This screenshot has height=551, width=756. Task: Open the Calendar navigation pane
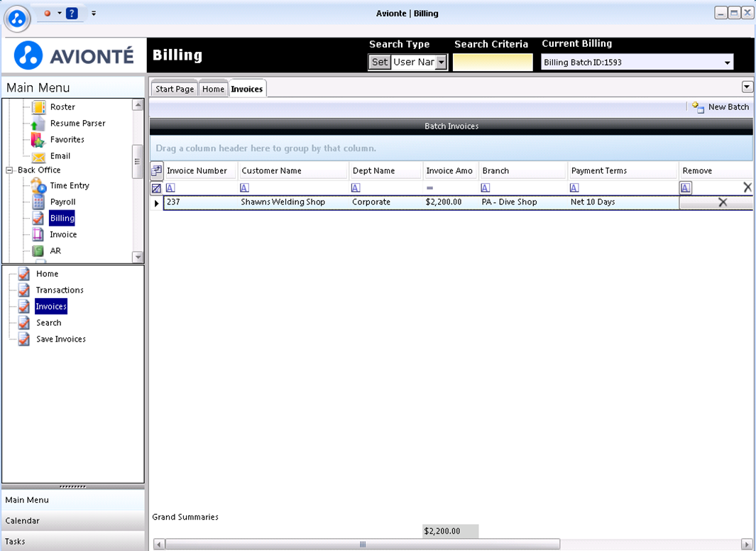(73, 520)
